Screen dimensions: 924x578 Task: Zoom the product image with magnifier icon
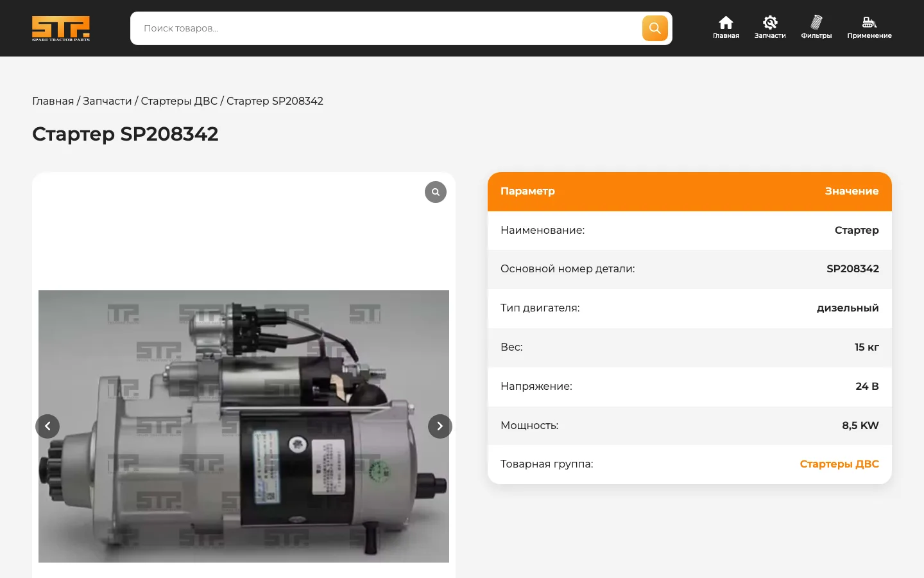coord(436,192)
